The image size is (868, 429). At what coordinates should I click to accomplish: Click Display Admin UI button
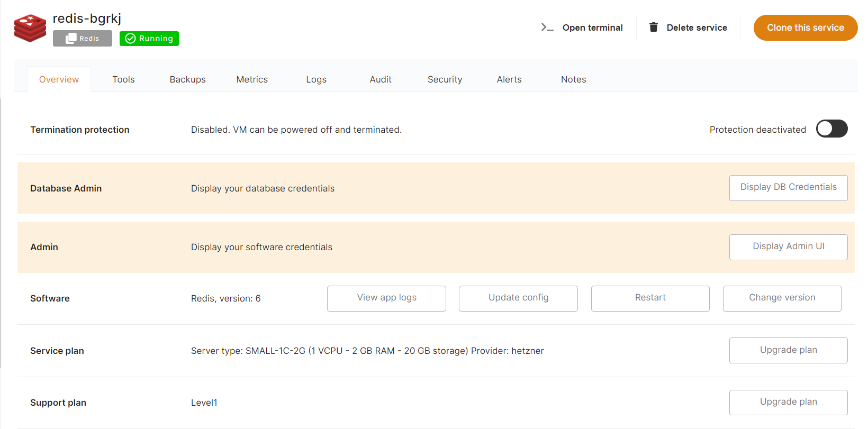pyautogui.click(x=788, y=247)
